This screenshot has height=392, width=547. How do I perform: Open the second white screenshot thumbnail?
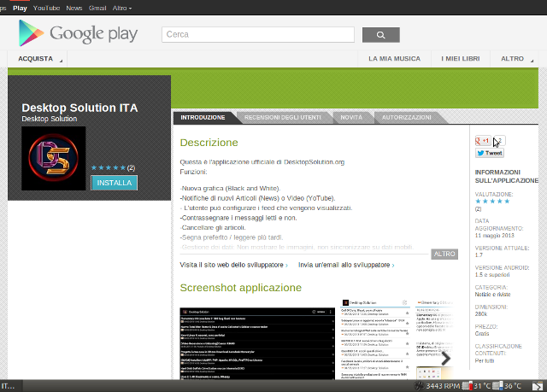(x=375, y=339)
